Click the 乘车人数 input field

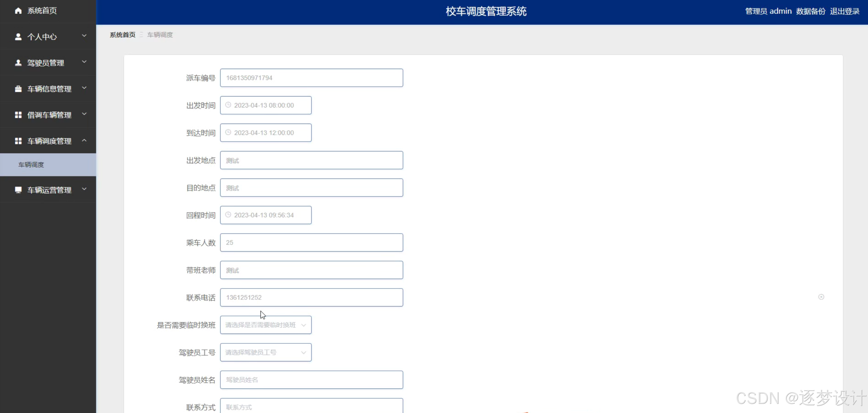coord(312,242)
